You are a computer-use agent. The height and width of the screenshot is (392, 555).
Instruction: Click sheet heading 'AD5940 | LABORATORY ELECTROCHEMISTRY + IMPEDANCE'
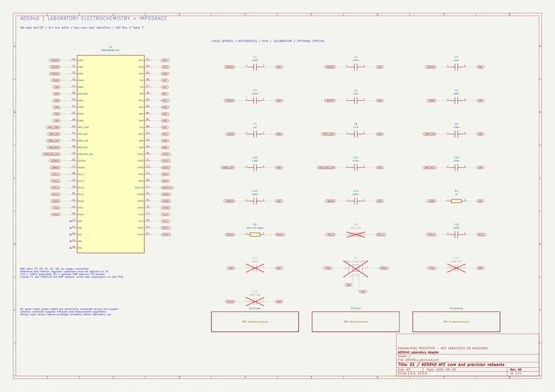pos(94,19)
